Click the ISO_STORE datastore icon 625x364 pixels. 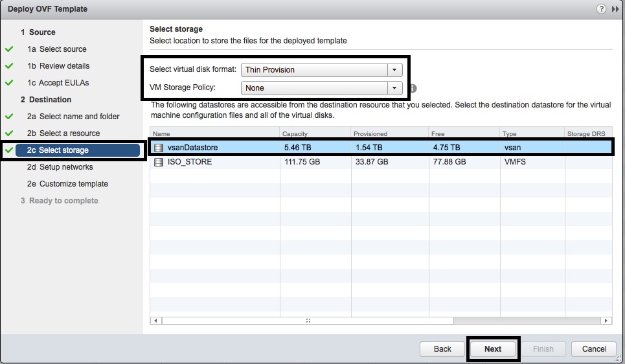pyautogui.click(x=159, y=162)
